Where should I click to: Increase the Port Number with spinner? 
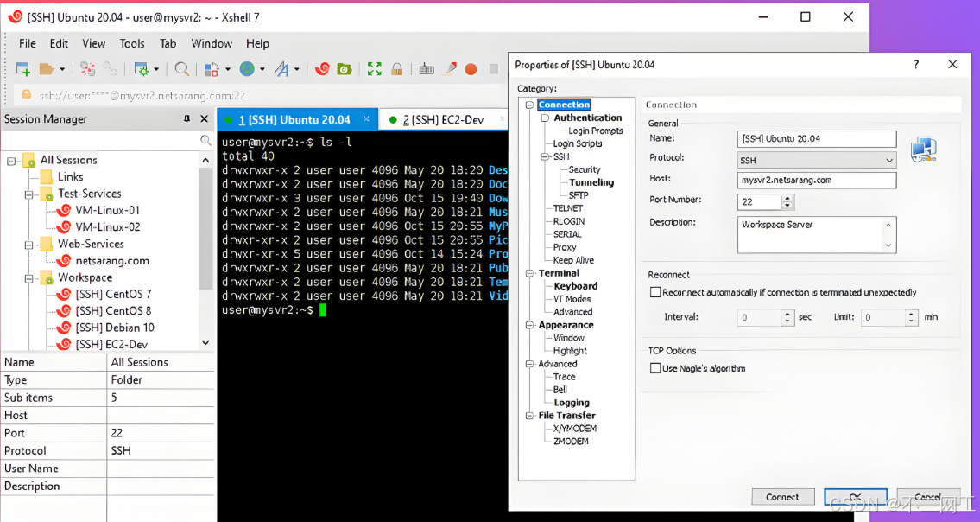(787, 199)
